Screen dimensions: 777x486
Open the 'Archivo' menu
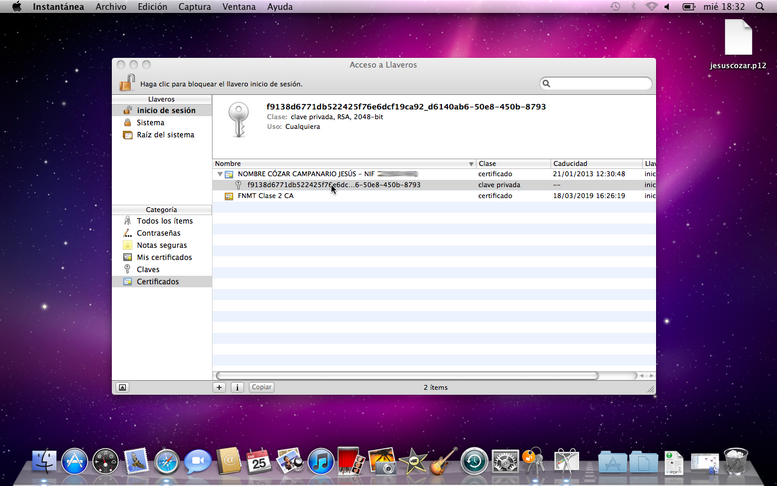pyautogui.click(x=111, y=7)
